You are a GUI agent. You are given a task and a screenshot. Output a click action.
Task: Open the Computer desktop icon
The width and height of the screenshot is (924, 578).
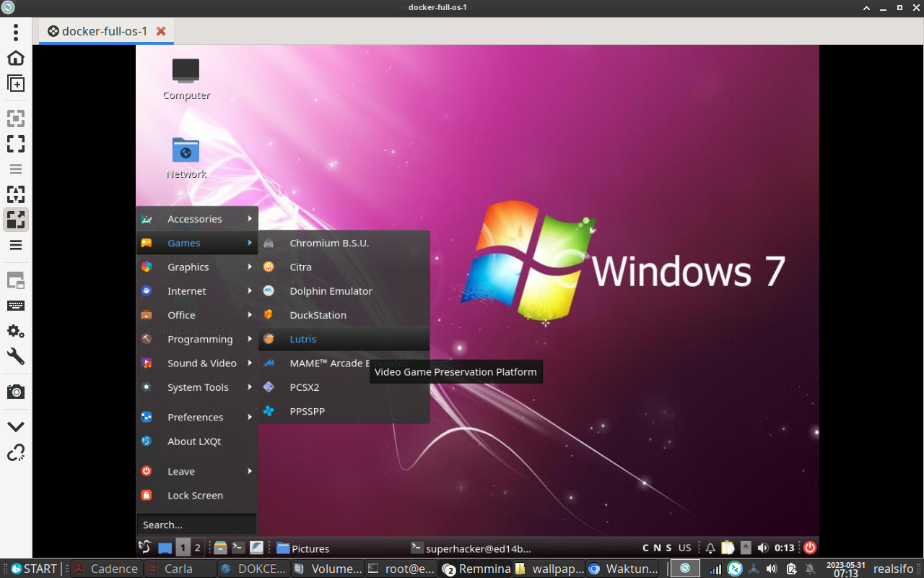point(186,78)
